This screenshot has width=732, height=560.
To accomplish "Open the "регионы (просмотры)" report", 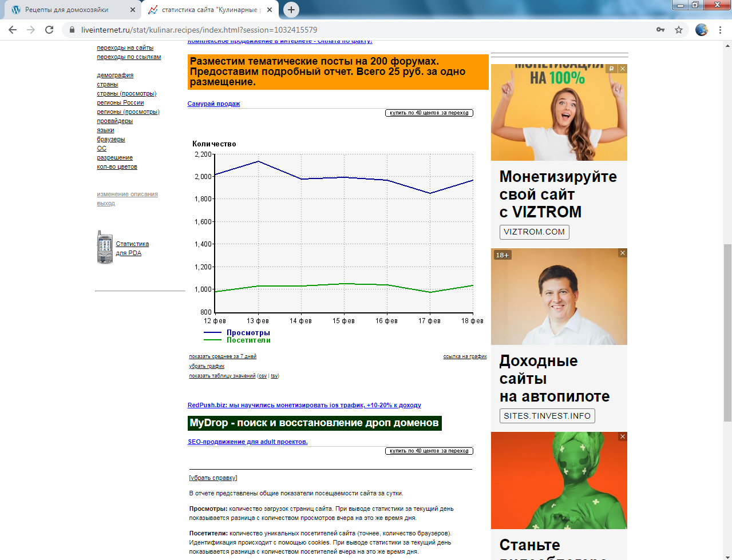I will [128, 112].
